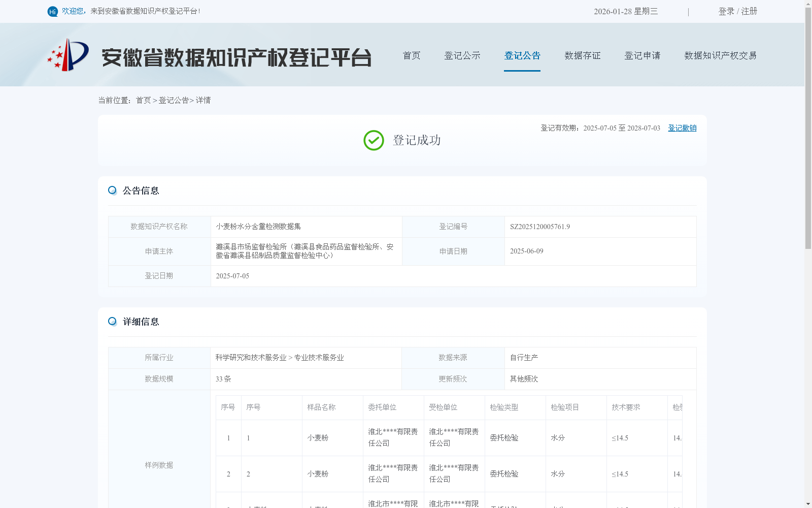Click the 委托单位 column header
The image size is (812, 508).
pos(382,407)
